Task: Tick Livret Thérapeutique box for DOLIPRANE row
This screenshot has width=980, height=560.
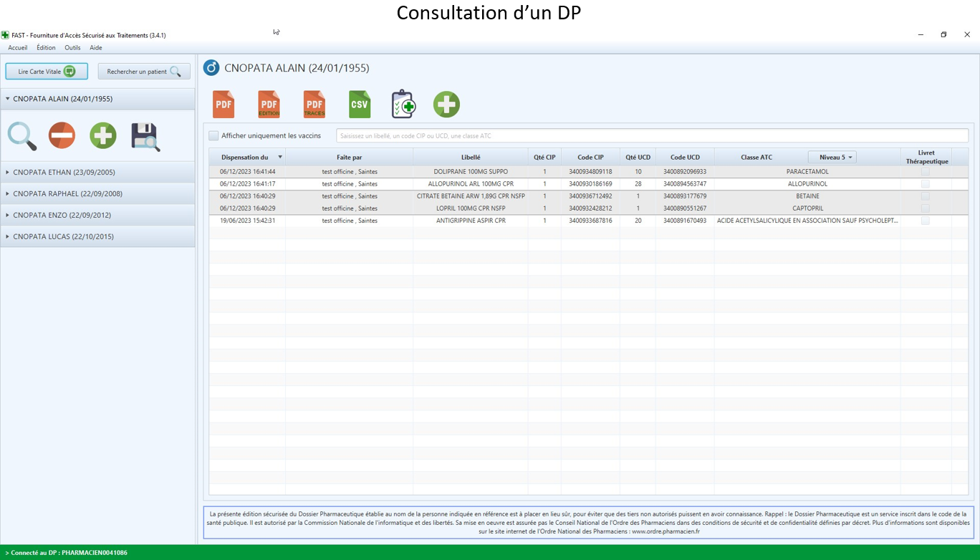Action: coord(926,172)
